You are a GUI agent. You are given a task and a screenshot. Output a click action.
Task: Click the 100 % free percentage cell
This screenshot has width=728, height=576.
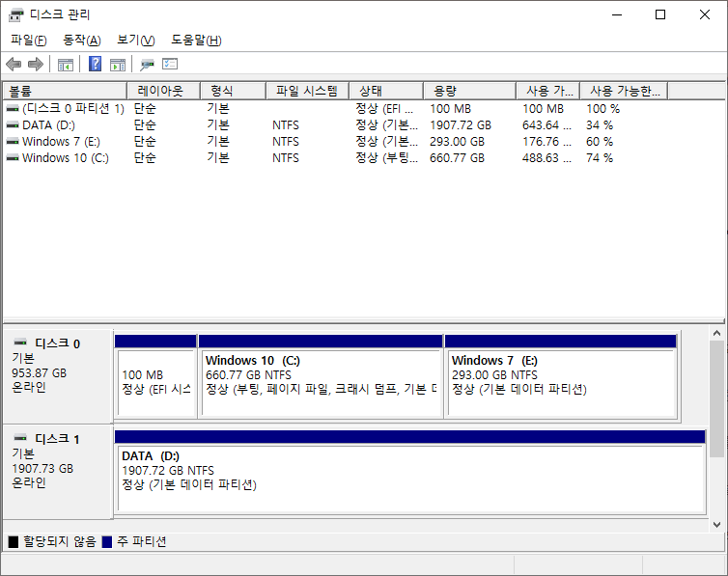(x=602, y=108)
